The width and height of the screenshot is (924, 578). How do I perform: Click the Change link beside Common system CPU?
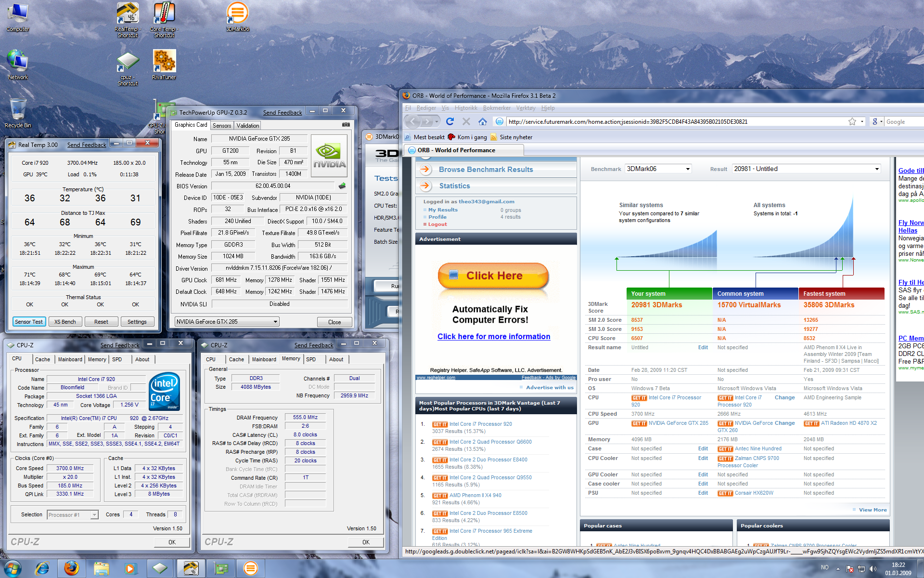tap(784, 398)
